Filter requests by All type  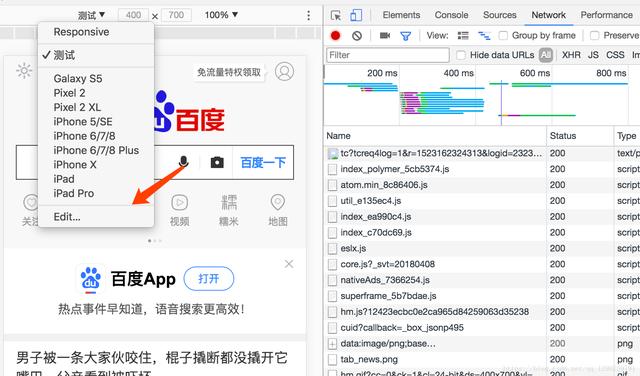point(546,55)
